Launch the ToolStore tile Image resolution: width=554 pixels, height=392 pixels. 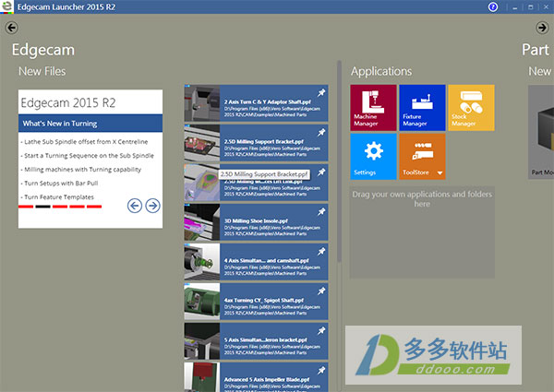[422, 156]
